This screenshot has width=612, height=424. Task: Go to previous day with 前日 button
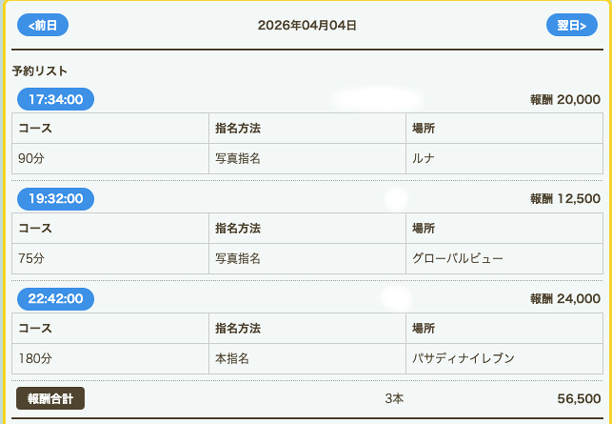pyautogui.click(x=43, y=25)
